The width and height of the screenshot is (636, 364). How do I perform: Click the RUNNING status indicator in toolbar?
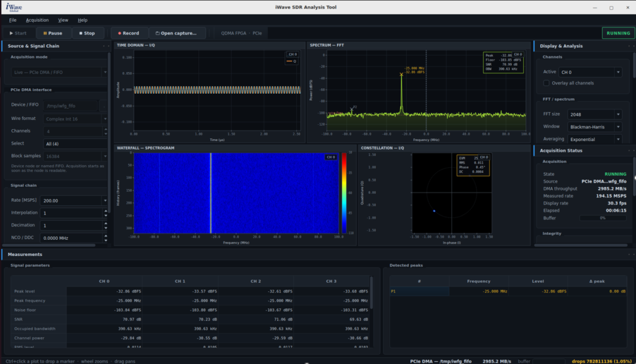point(618,34)
